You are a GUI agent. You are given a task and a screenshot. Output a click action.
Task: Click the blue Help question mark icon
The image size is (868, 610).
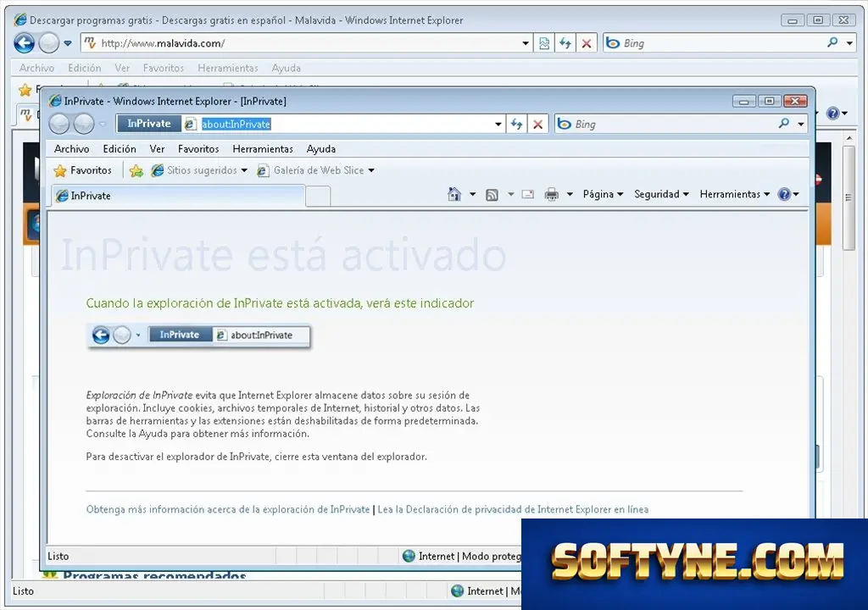[784, 194]
